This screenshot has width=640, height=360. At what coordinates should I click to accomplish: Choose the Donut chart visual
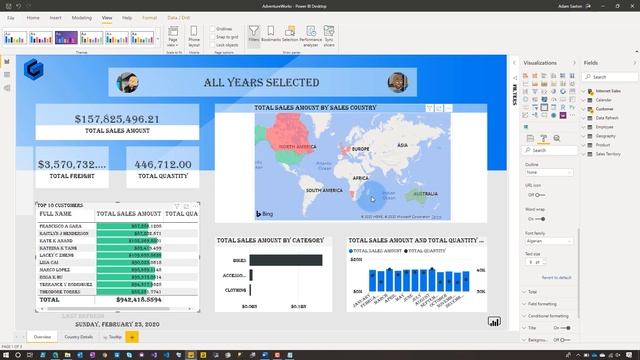pos(563,91)
